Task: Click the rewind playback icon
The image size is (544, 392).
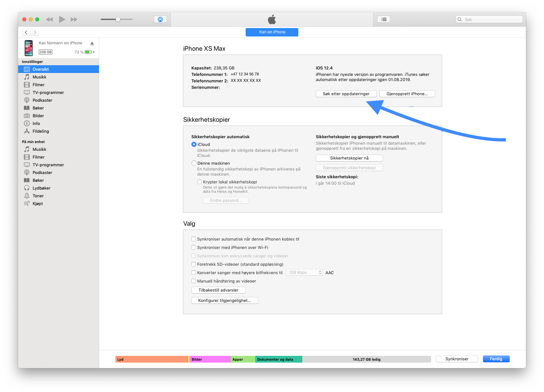Action: click(x=49, y=19)
